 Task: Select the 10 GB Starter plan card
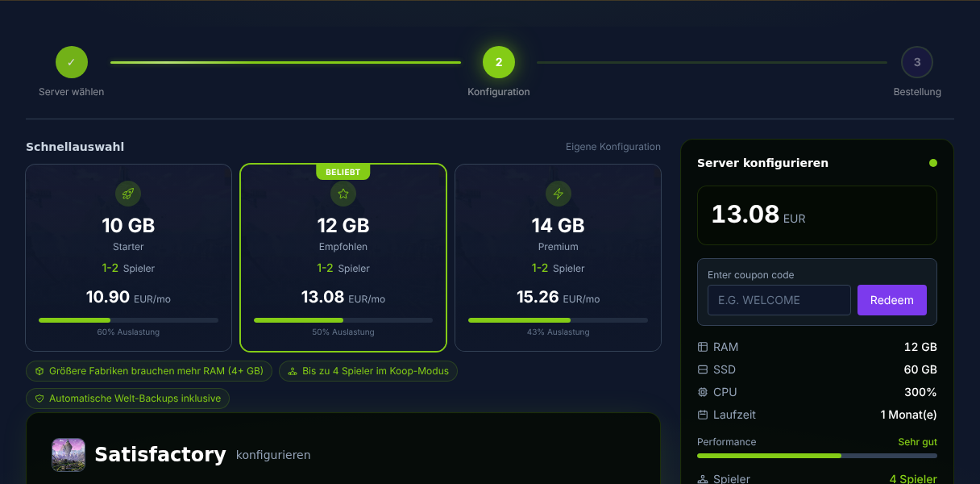tap(128, 258)
